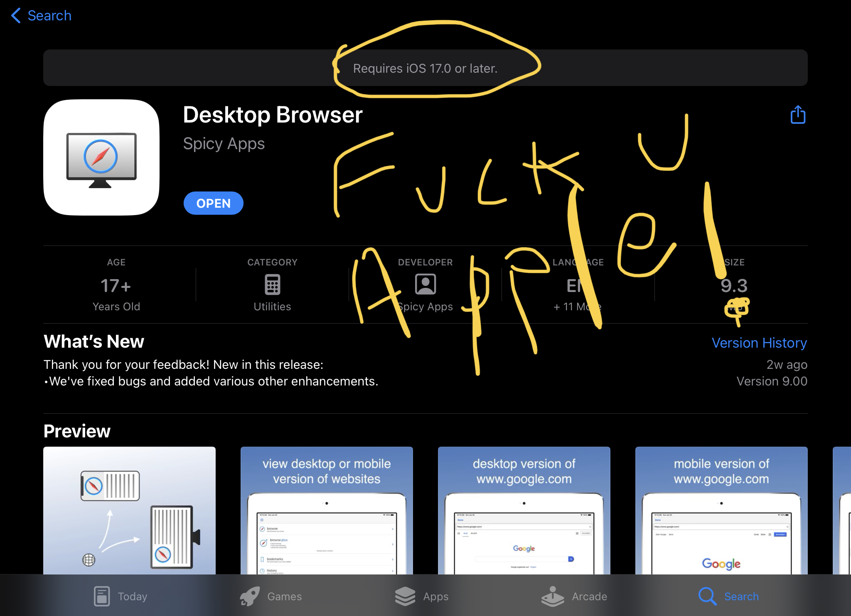Tap the Desktop Browser app icon

click(101, 157)
